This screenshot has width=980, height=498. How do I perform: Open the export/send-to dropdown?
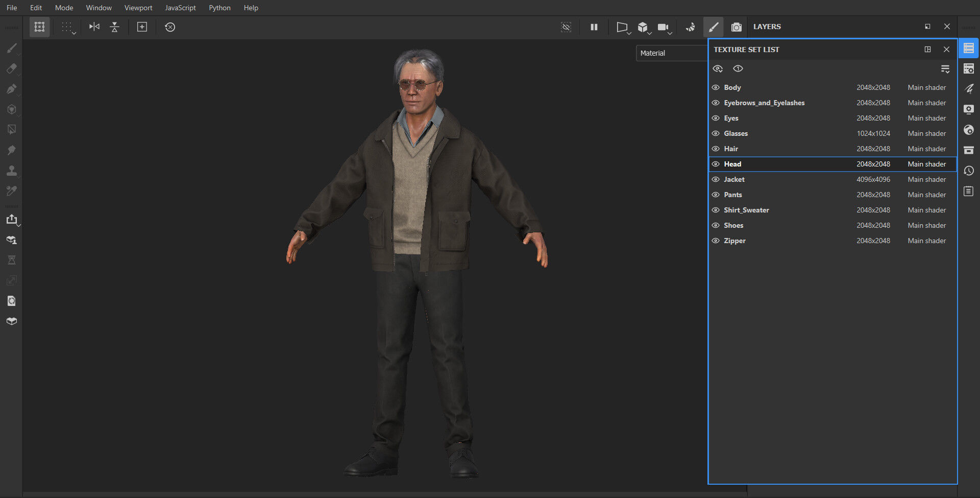click(x=12, y=220)
